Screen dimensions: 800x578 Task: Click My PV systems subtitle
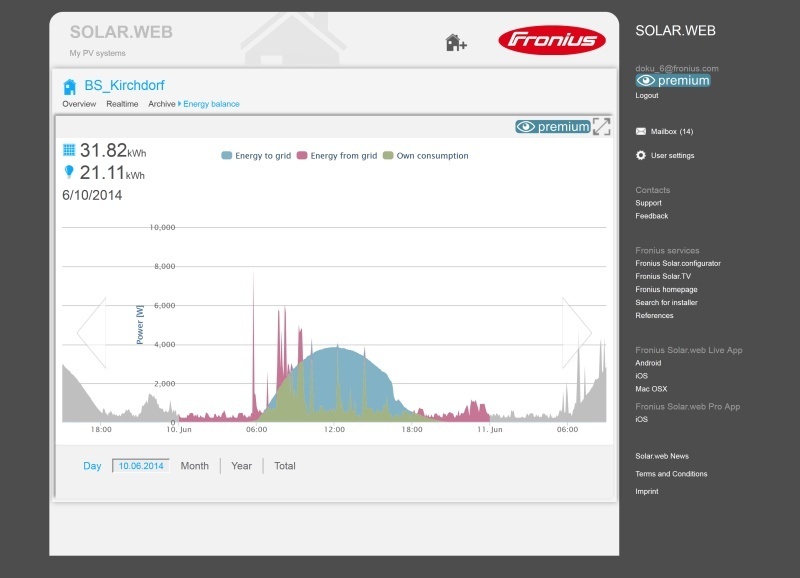tap(97, 53)
